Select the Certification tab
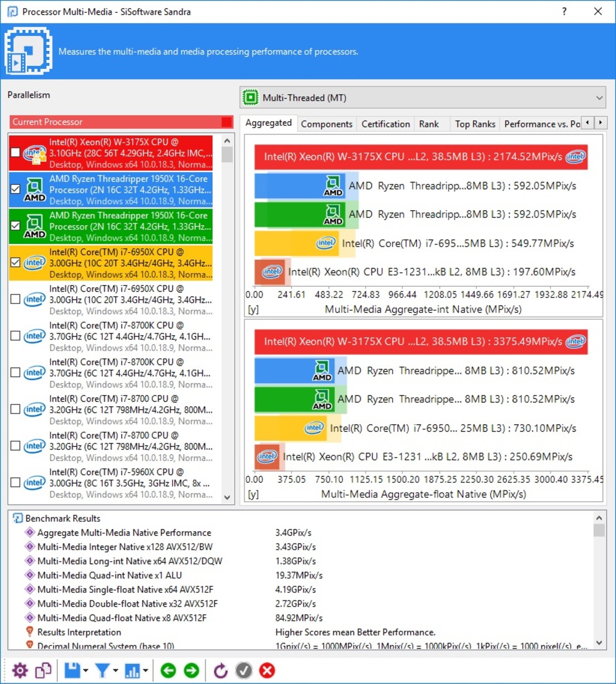The height and width of the screenshot is (684, 616). point(386,124)
